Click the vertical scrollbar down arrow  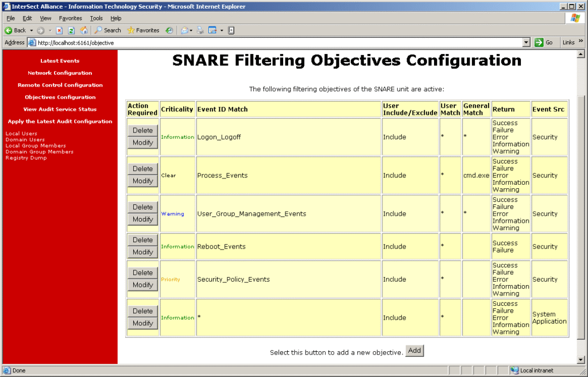pyautogui.click(x=580, y=360)
